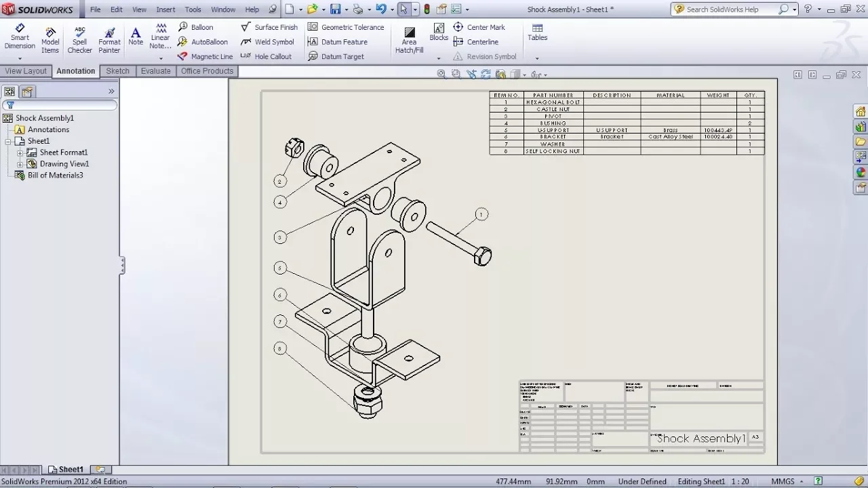
Task: Add a Balloon annotation
Action: pos(196,27)
